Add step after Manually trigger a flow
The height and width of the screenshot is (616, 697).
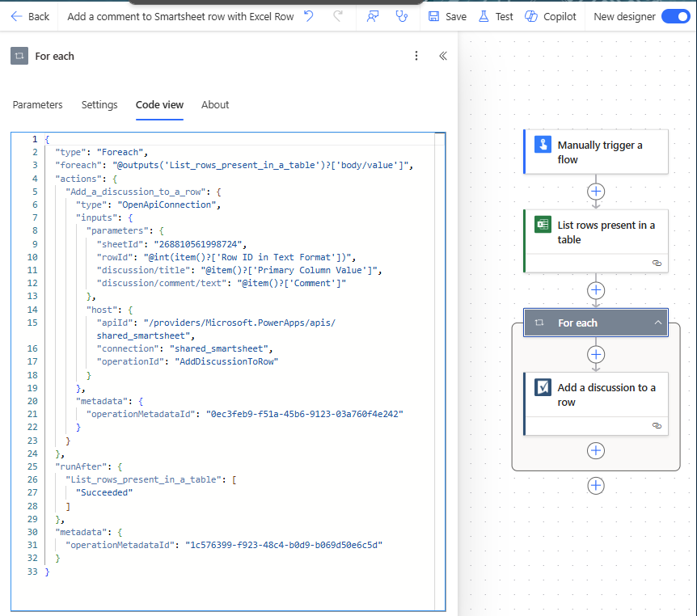point(596,192)
